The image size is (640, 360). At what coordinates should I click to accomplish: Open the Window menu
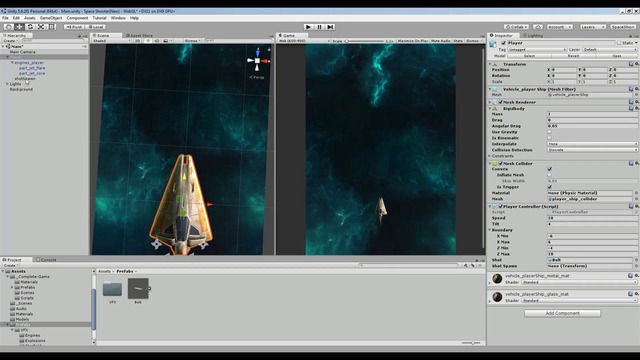118,18
